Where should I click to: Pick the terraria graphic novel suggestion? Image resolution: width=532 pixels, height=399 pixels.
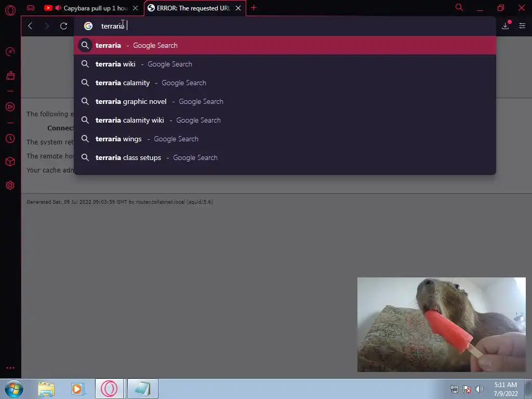point(285,101)
